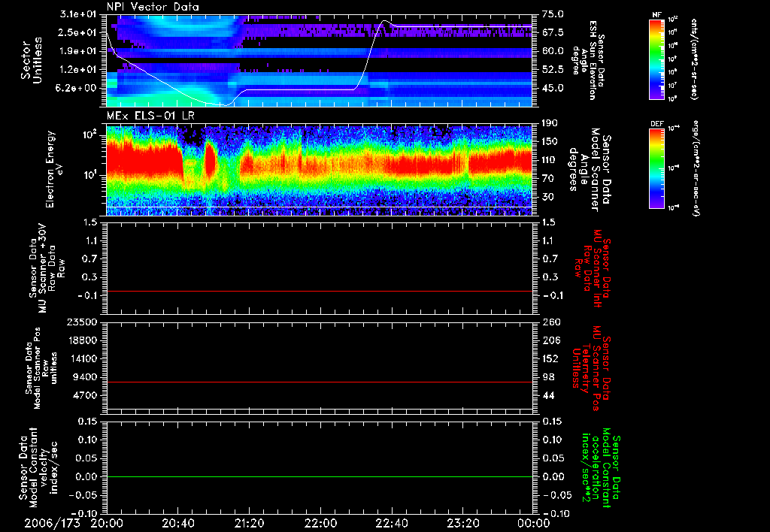The image size is (770, 532).
Task: Click the "3.1e+01" sector tick value
Action: click(77, 14)
